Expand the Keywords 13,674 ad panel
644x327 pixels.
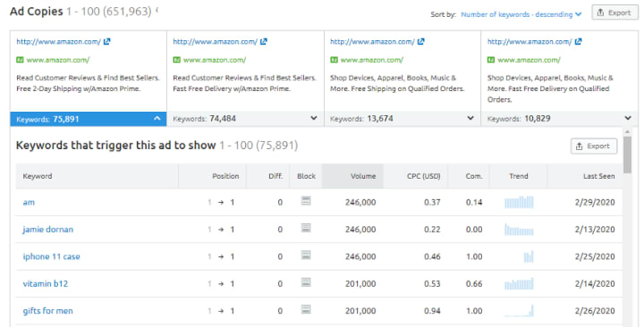[470, 118]
